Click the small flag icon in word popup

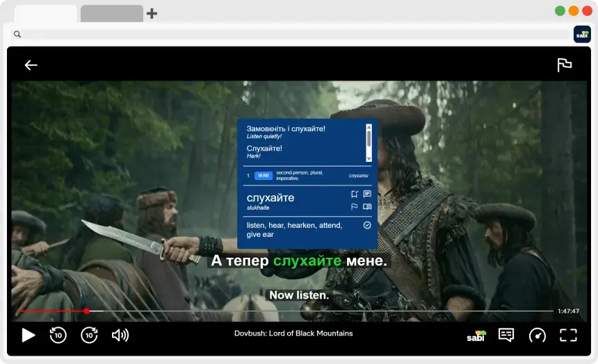[x=355, y=206]
